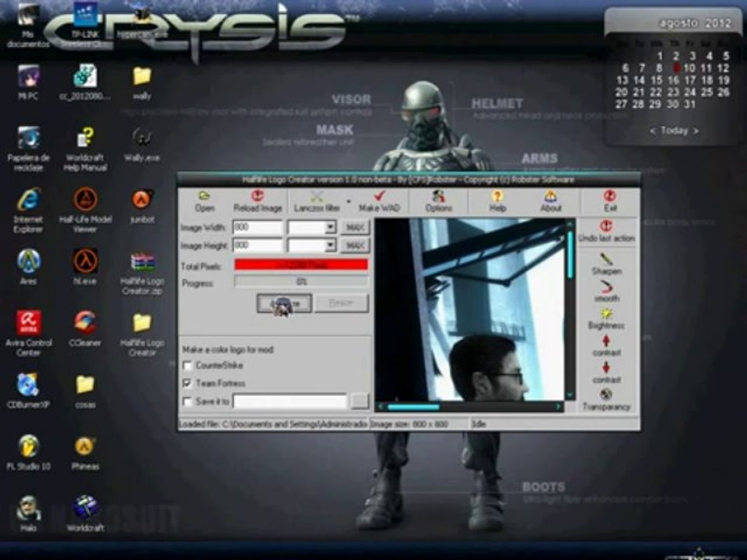Select the hl.exe desktop icon
The height and width of the screenshot is (560, 747).
pyautogui.click(x=86, y=261)
